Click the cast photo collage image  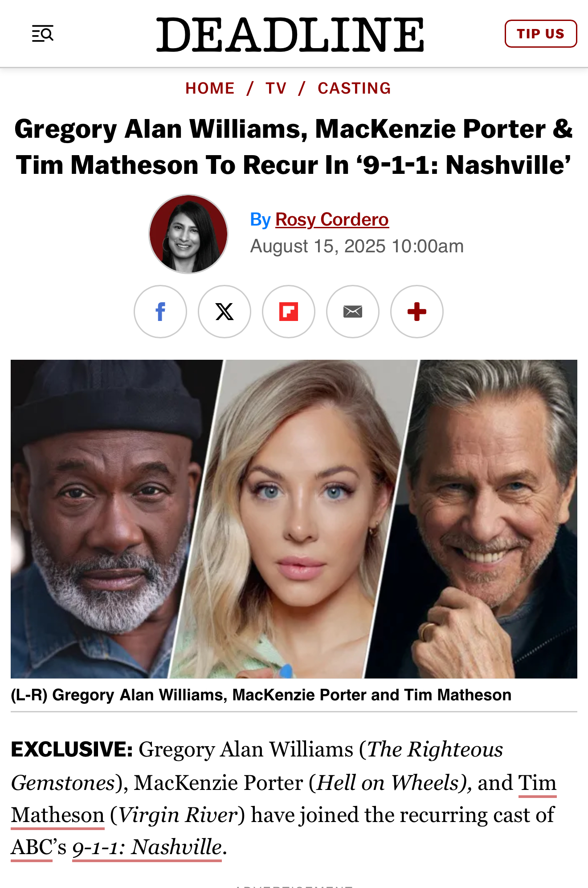tap(294, 519)
